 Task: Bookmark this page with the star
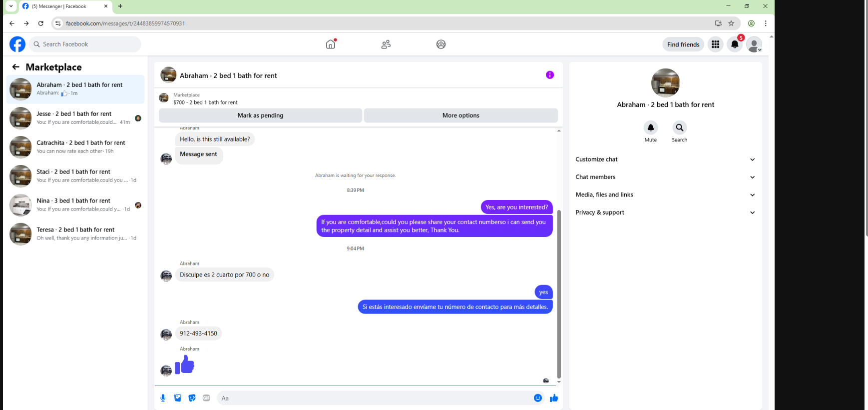[x=731, y=23]
